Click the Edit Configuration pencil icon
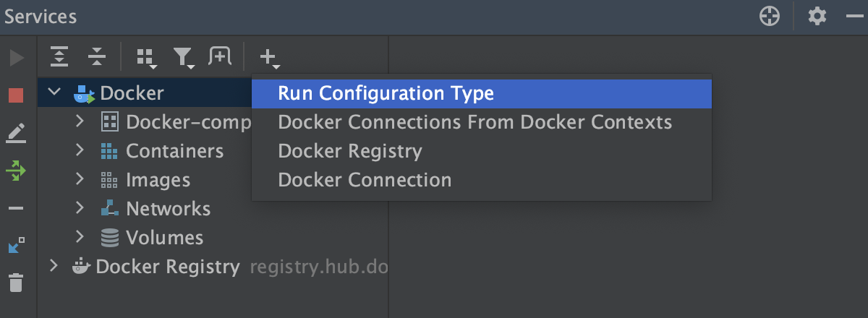Image resolution: width=868 pixels, height=318 pixels. point(16,133)
